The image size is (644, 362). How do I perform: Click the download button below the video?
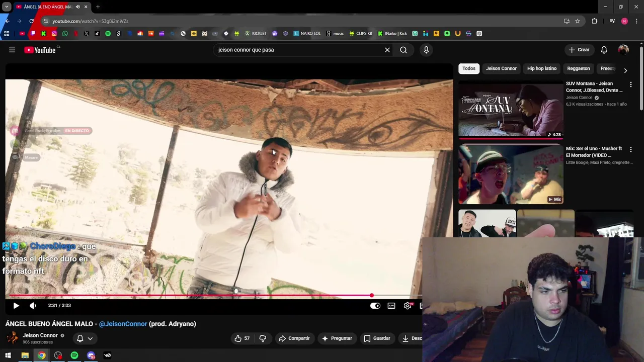(x=412, y=338)
